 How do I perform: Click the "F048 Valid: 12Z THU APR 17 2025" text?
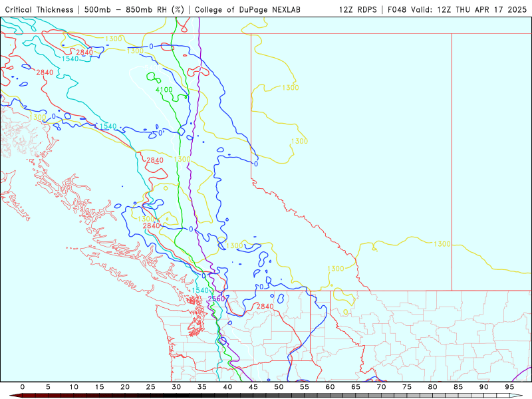click(x=457, y=9)
